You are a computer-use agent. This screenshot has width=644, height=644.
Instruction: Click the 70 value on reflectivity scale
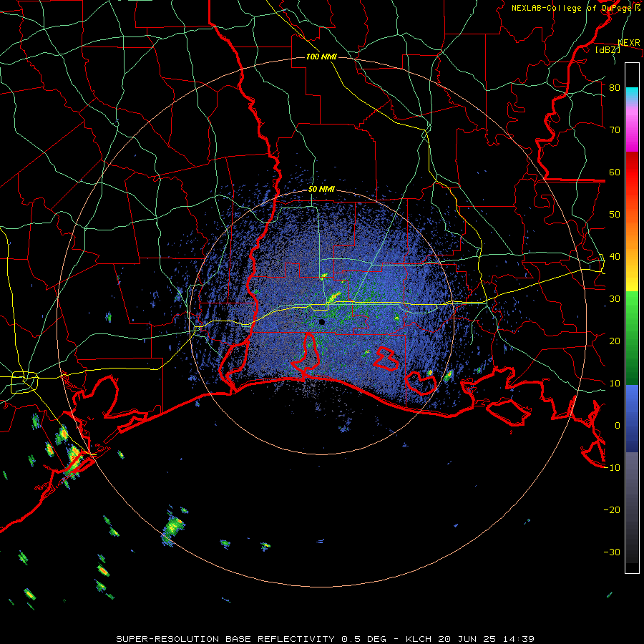click(x=615, y=130)
